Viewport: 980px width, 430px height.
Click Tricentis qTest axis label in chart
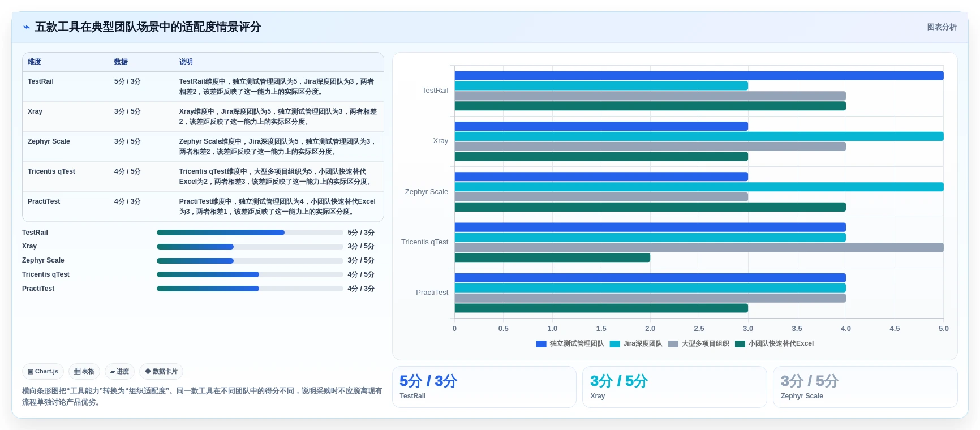point(425,242)
